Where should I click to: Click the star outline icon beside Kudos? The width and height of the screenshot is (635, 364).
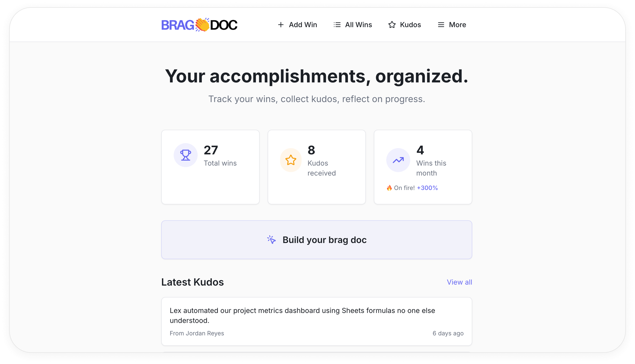392,24
